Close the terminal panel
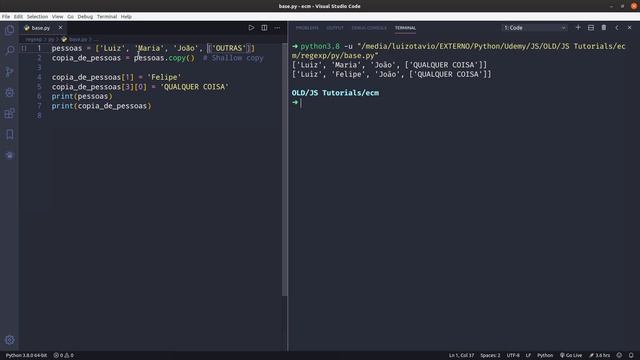The width and height of the screenshot is (640, 360). tap(629, 28)
